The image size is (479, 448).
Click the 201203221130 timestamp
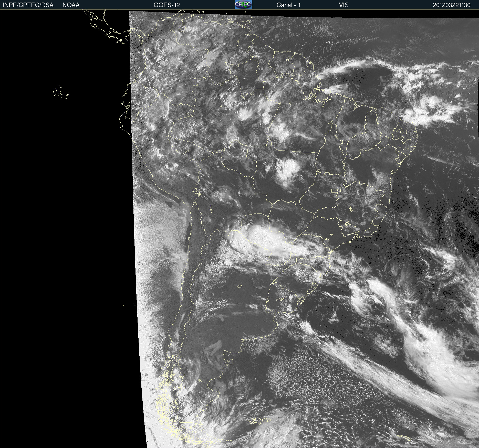pyautogui.click(x=452, y=5)
